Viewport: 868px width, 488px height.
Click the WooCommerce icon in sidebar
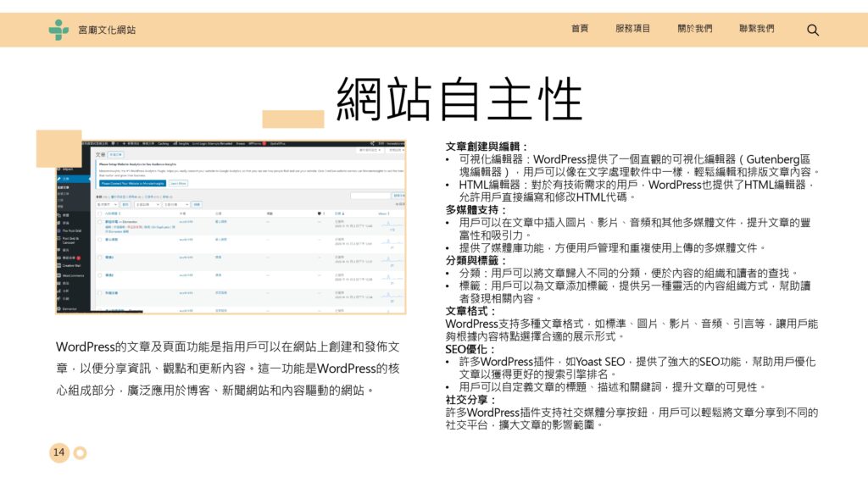[x=59, y=275]
